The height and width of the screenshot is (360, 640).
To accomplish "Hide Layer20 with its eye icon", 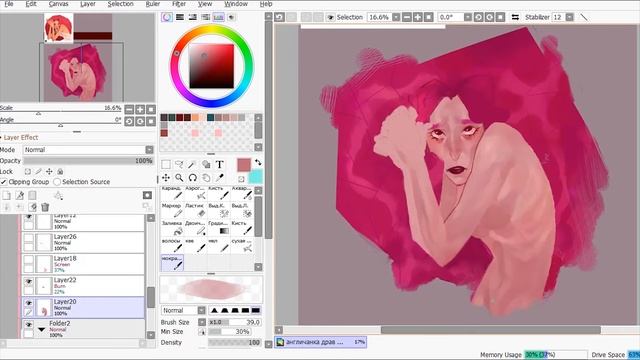I will tap(29, 303).
